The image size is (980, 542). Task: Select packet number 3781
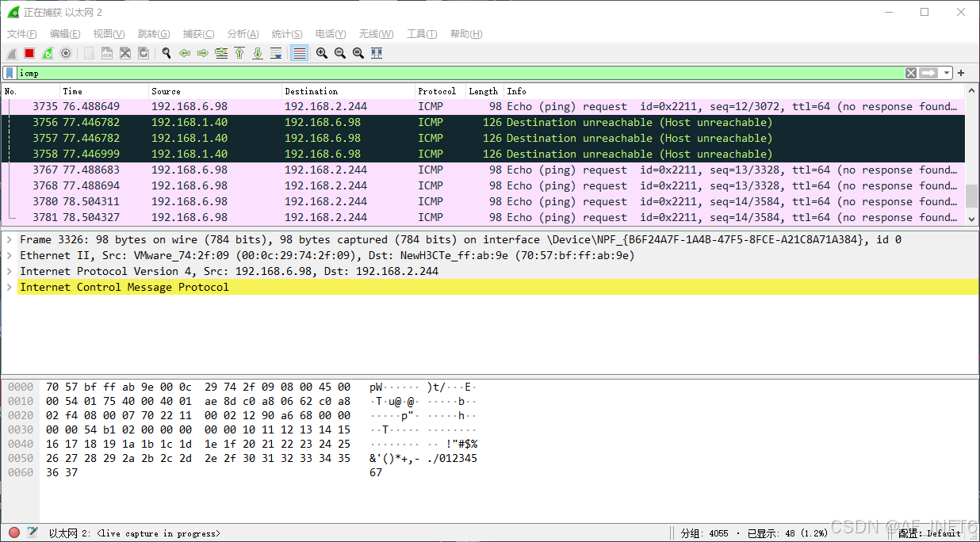483,217
